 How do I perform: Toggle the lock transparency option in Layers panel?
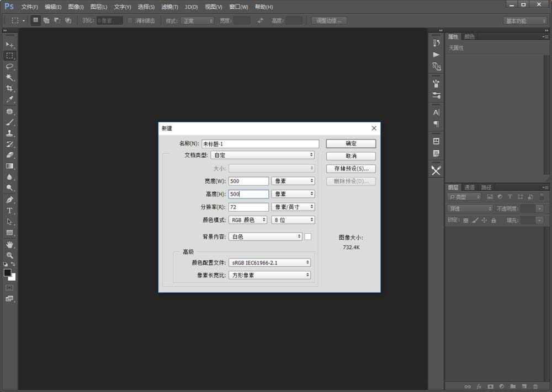pyautogui.click(x=465, y=220)
